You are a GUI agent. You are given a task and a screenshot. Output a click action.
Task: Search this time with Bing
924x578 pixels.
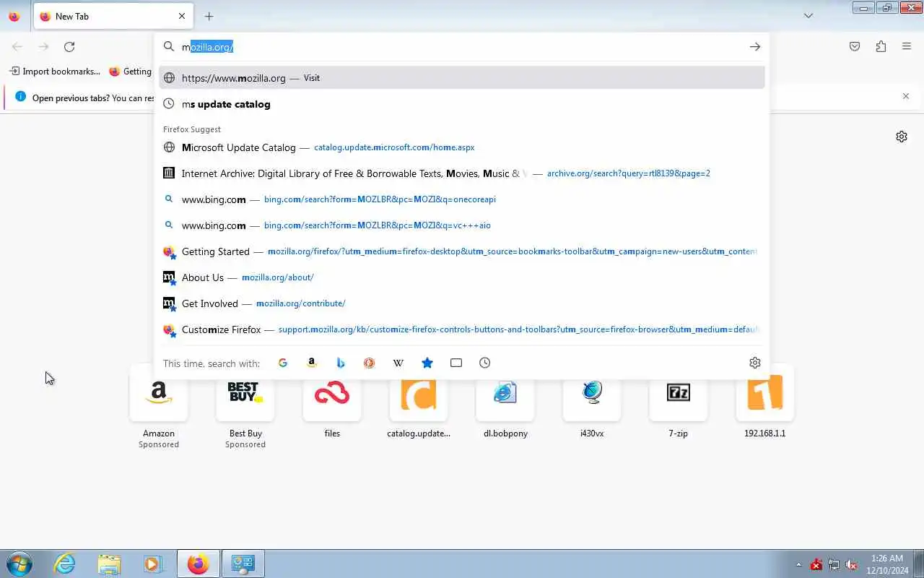tap(341, 363)
